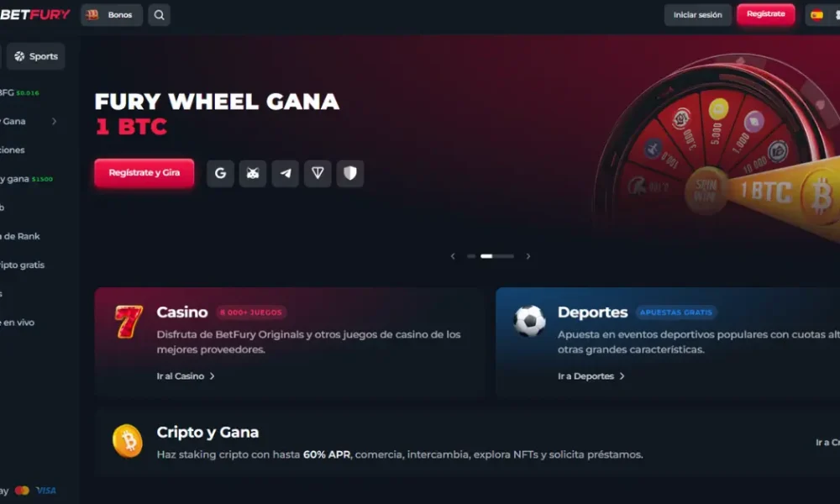Open the Spanish flag language selector
This screenshot has width=840, height=504.
pos(816,15)
